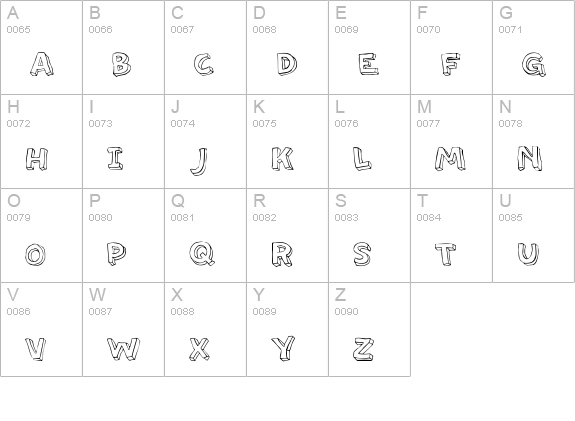Click the letter W glyph preview
Screen dimensions: 575x421
click(x=124, y=349)
